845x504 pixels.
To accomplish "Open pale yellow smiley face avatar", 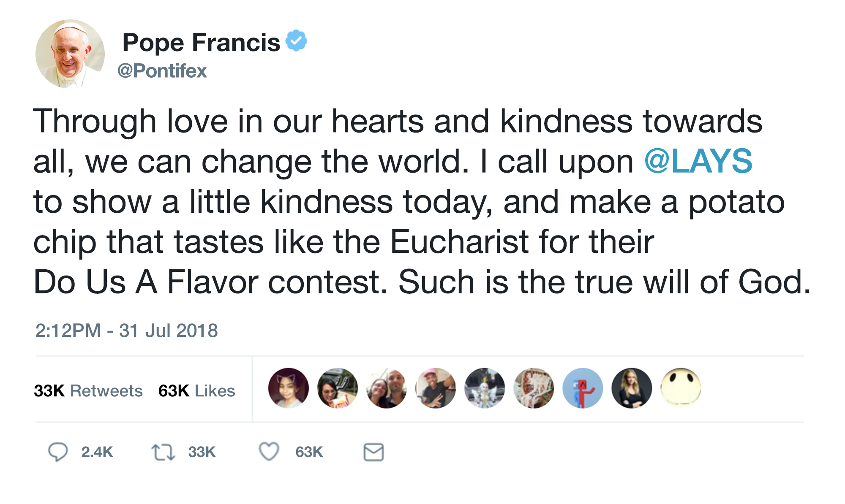I will pos(681,388).
